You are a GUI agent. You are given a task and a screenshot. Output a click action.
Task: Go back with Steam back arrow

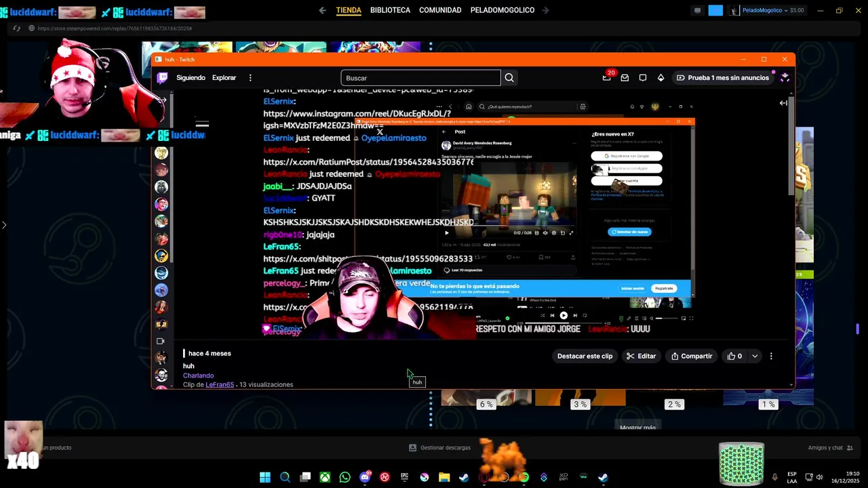tap(322, 10)
